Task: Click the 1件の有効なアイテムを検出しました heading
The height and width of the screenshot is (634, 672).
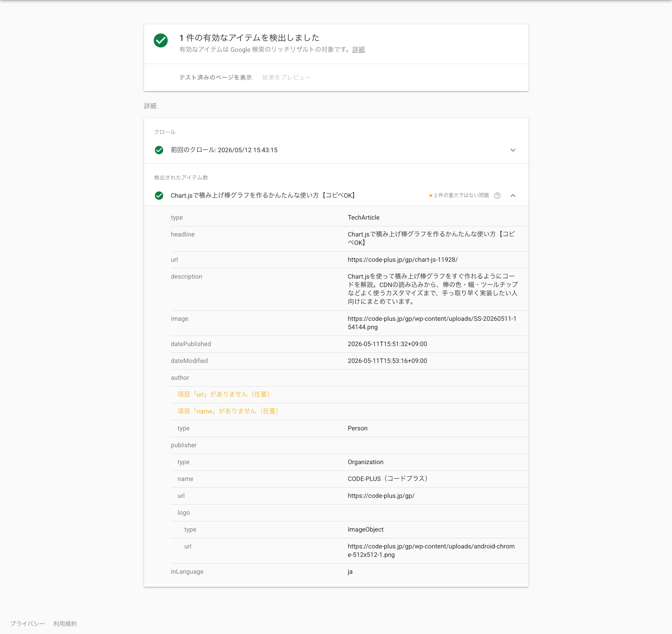Action: click(x=249, y=38)
